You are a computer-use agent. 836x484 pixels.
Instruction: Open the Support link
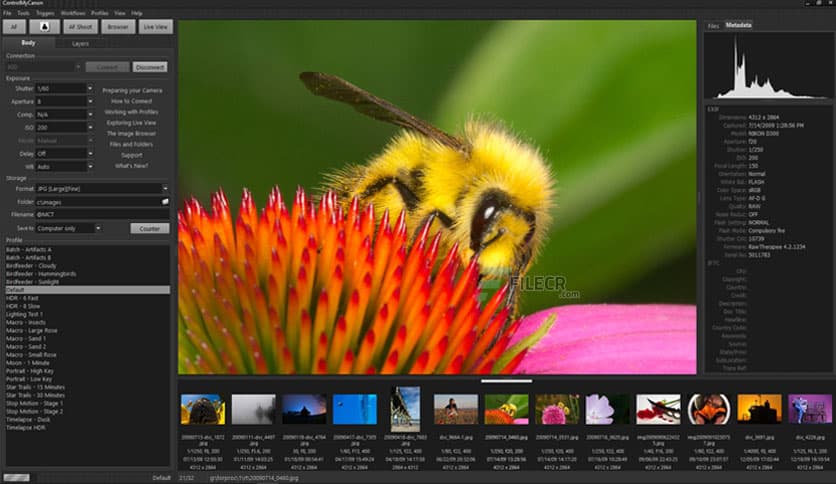(132, 155)
